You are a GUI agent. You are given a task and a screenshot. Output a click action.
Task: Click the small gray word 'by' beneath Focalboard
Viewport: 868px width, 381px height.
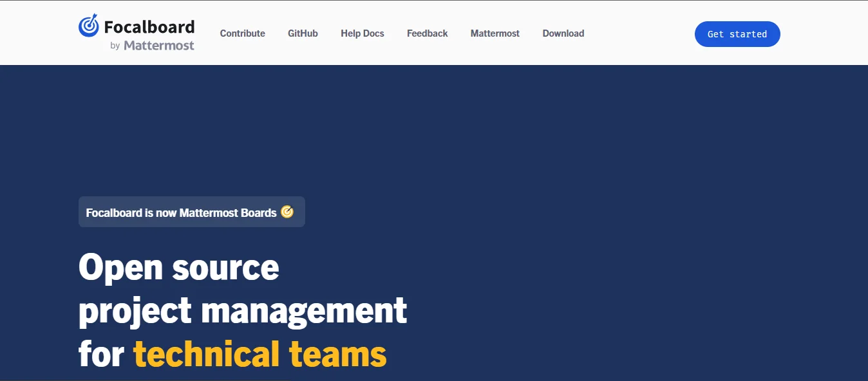coord(115,46)
